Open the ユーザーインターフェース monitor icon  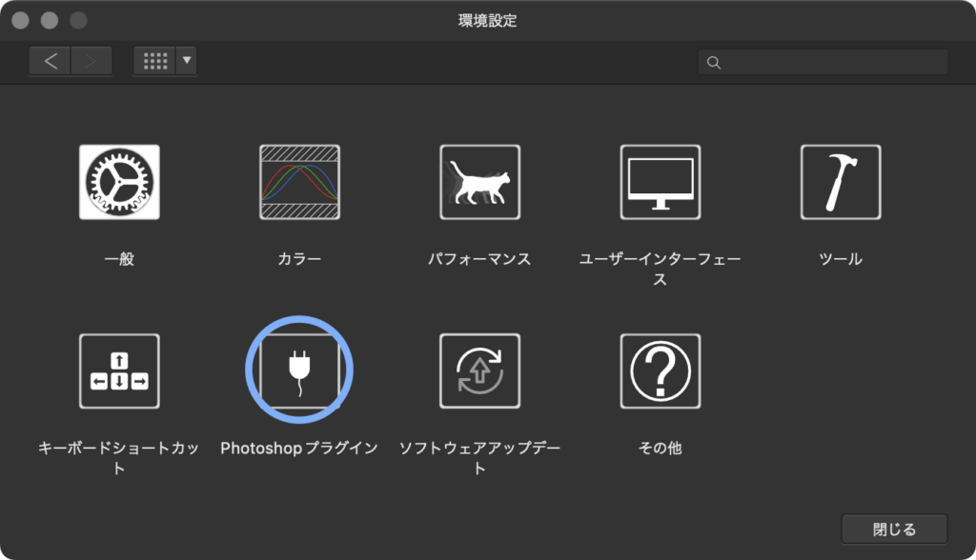pyautogui.click(x=661, y=182)
